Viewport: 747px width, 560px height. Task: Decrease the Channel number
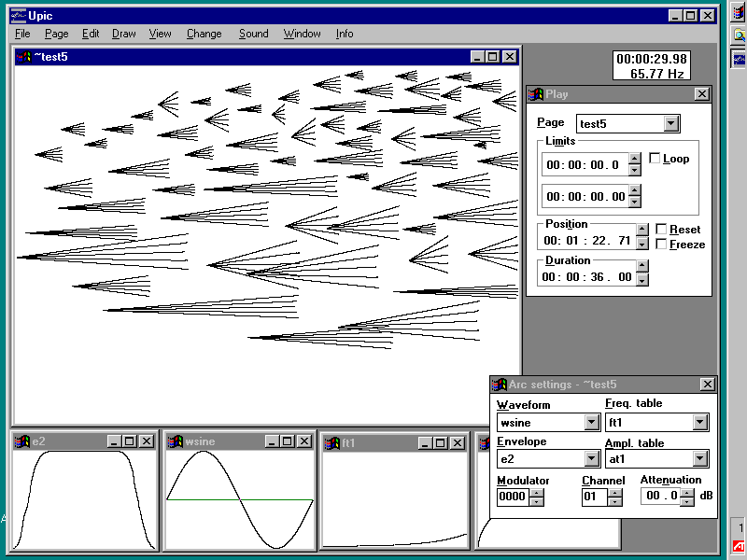click(x=615, y=501)
